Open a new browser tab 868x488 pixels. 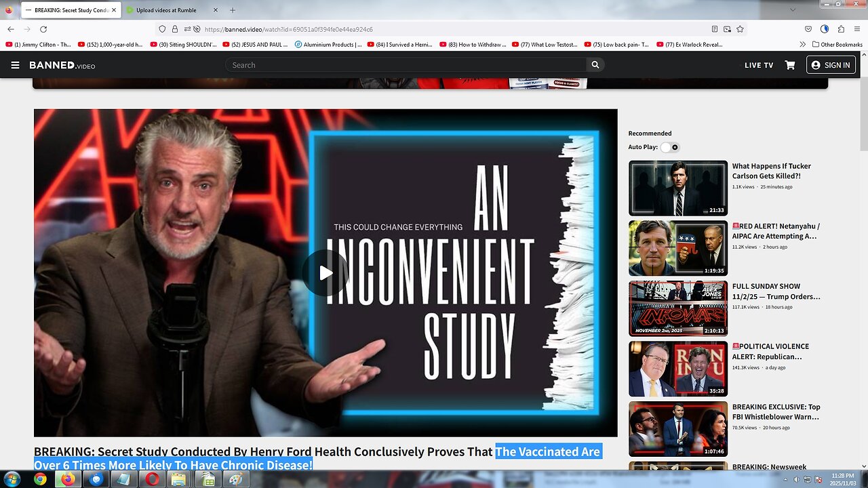[x=233, y=10]
